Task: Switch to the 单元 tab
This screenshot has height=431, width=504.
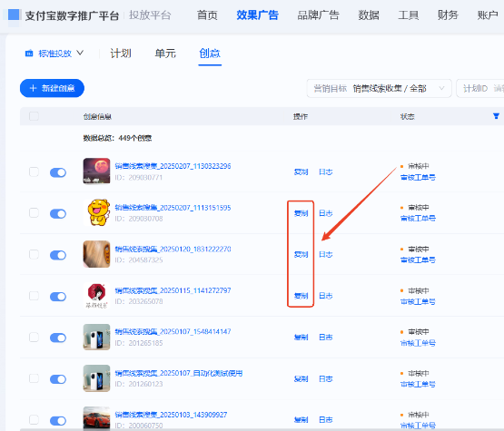Action: tap(165, 53)
